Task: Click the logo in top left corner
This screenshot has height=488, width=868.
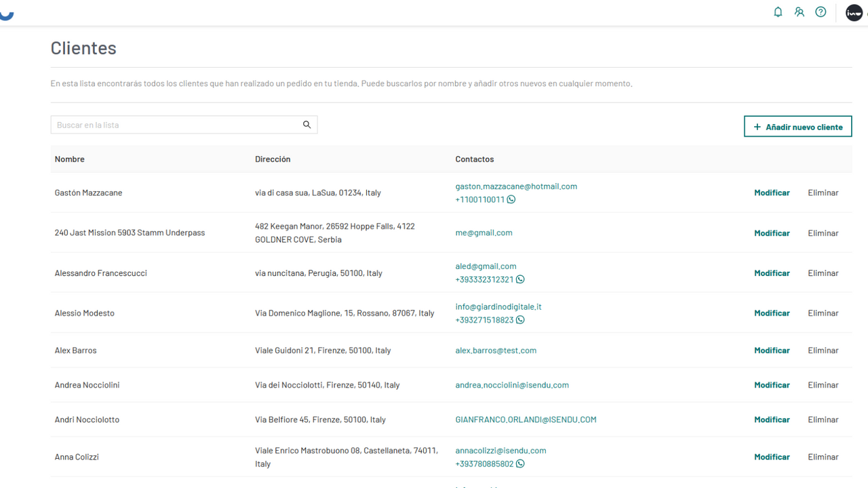Action: pyautogui.click(x=6, y=15)
